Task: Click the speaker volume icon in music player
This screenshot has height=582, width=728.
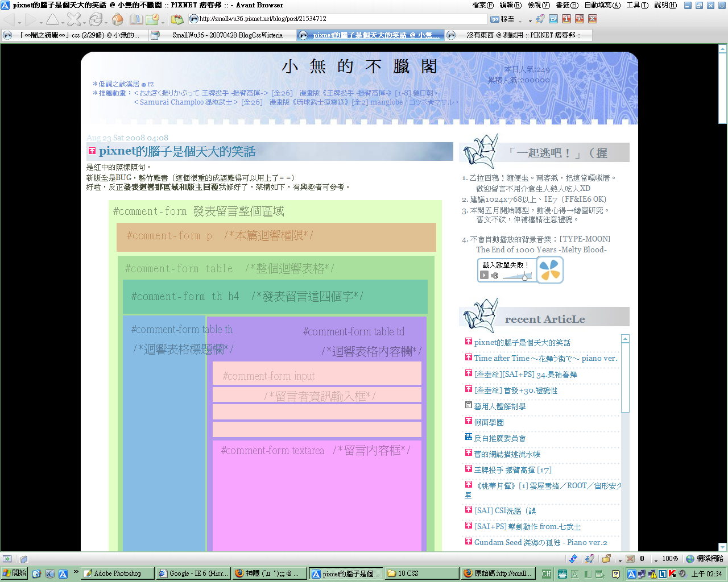Action: click(x=495, y=276)
